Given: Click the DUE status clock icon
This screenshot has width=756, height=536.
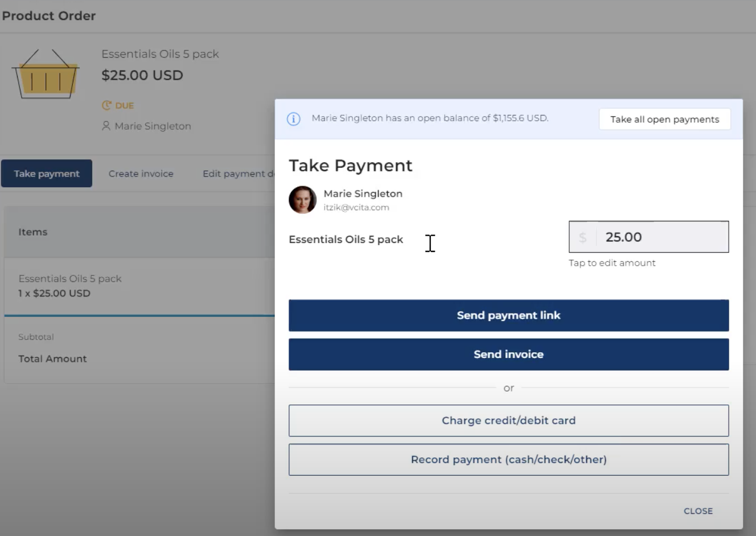Looking at the screenshot, I should tap(106, 105).
